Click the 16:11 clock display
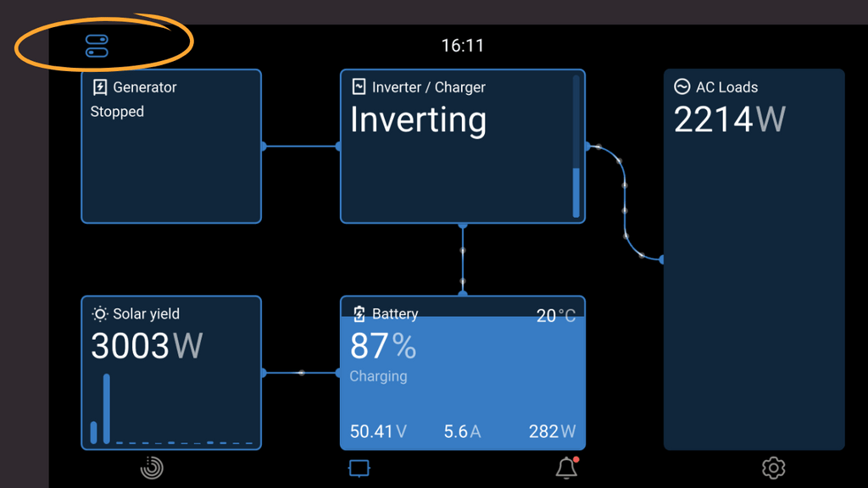This screenshot has height=488, width=868. click(x=463, y=46)
